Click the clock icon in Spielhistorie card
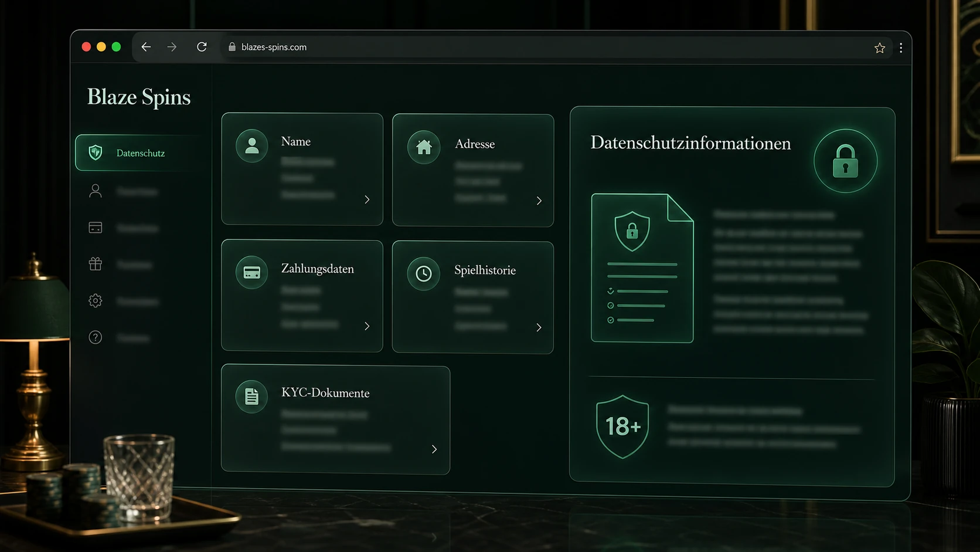Viewport: 980px width, 552px height. tap(424, 273)
